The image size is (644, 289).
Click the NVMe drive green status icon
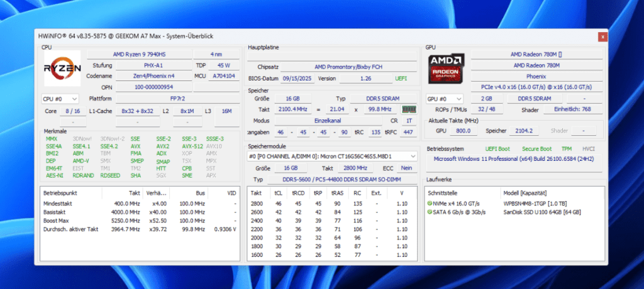430,204
